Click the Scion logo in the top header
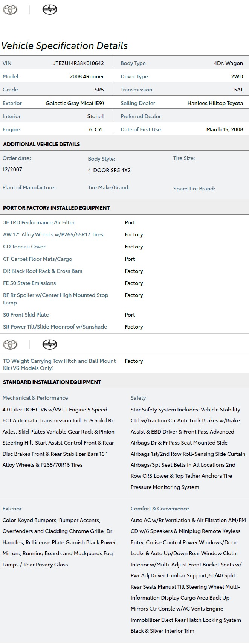The width and height of the screenshot is (249, 644). (49, 10)
